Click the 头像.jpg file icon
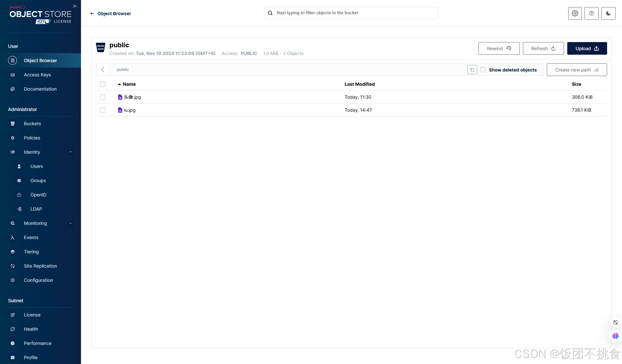Screen dimensions: 622x364 pos(120,97)
